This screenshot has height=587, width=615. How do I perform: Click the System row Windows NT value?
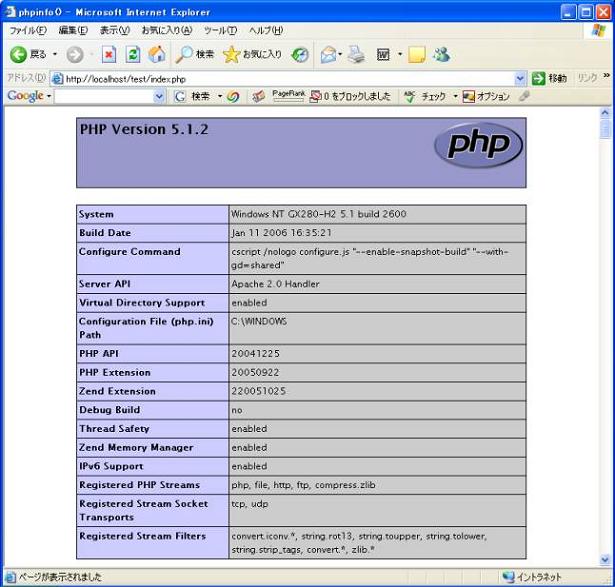pos(318,214)
